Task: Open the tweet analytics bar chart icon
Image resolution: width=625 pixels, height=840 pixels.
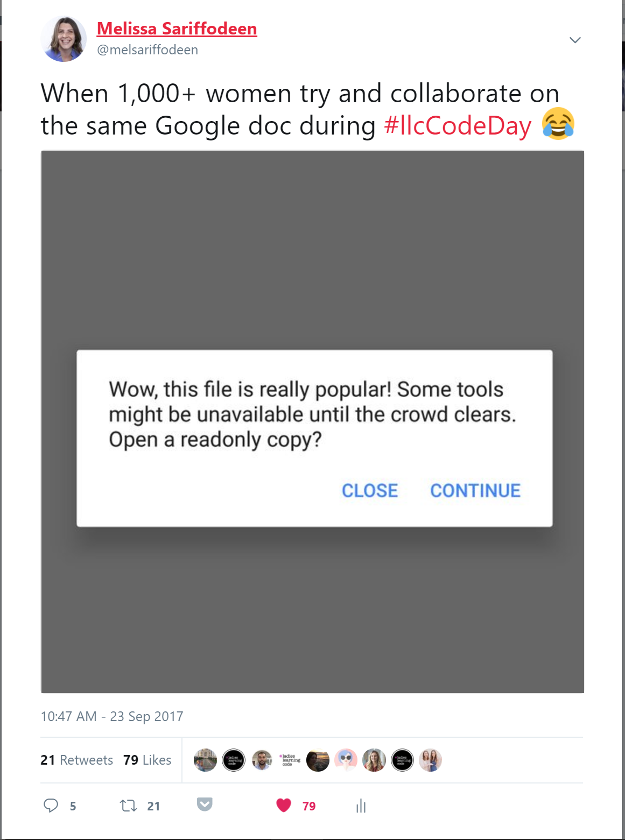Action: pyautogui.click(x=361, y=806)
